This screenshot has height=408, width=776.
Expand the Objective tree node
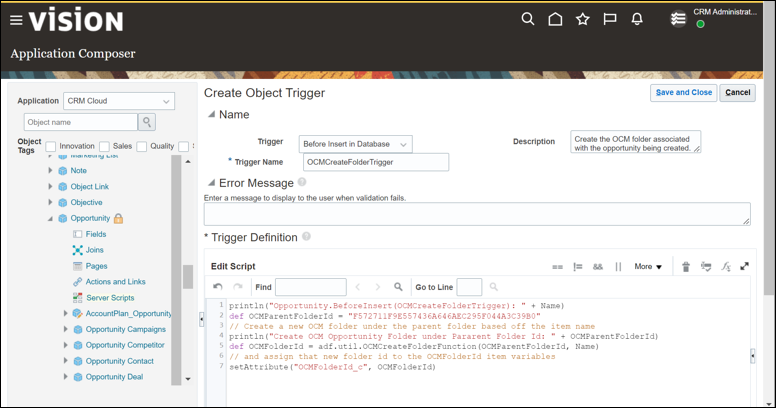50,202
